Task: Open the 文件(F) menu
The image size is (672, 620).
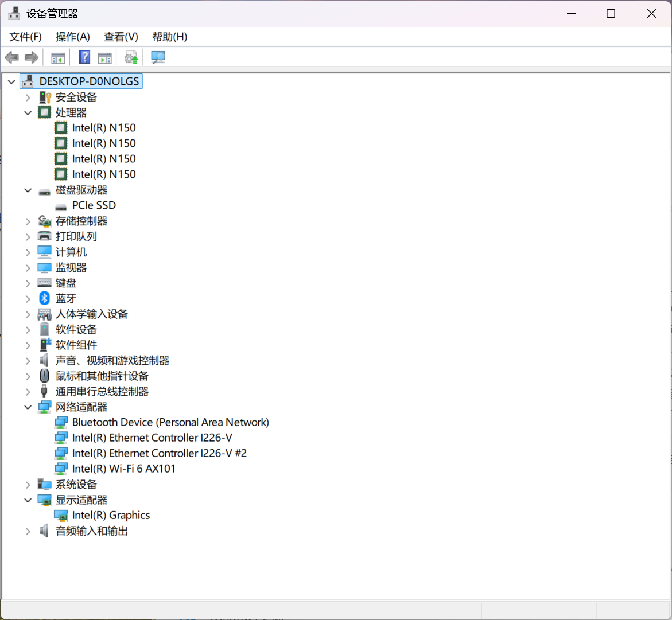Action: pyautogui.click(x=26, y=37)
